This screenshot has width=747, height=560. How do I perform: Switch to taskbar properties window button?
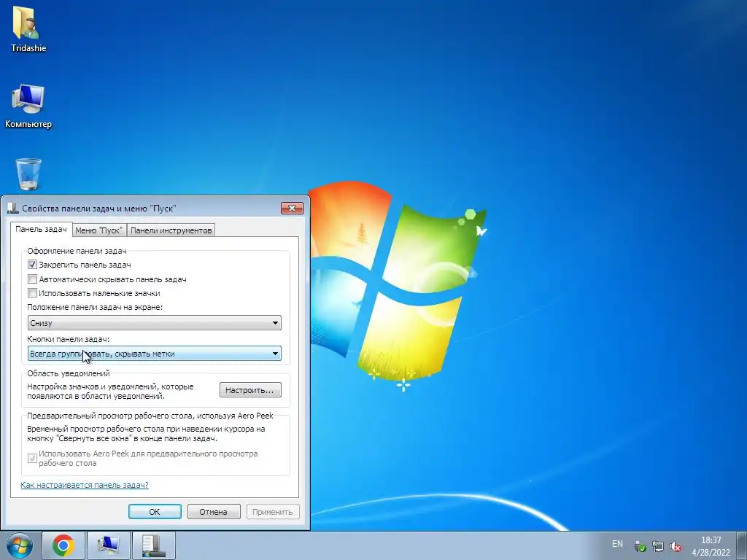(153, 545)
